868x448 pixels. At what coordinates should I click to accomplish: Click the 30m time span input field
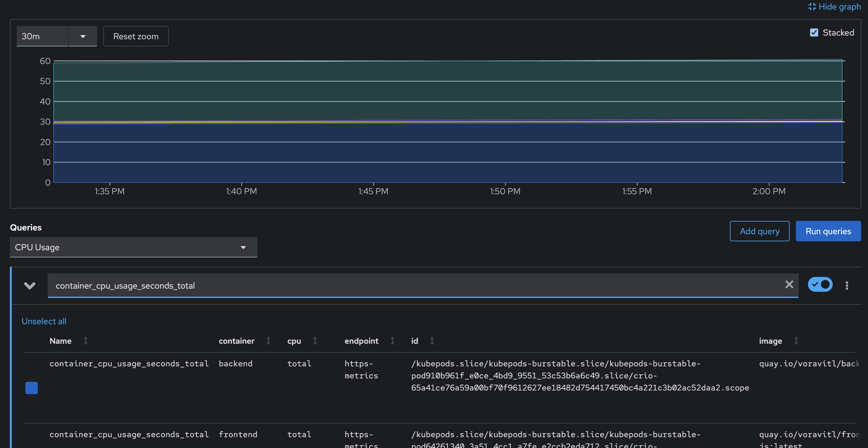click(42, 37)
